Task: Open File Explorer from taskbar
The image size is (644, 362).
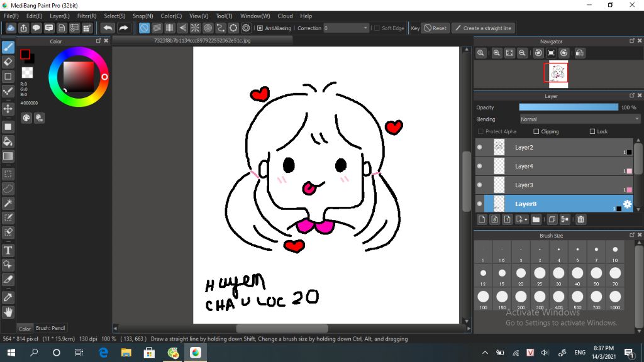Action: click(126, 353)
